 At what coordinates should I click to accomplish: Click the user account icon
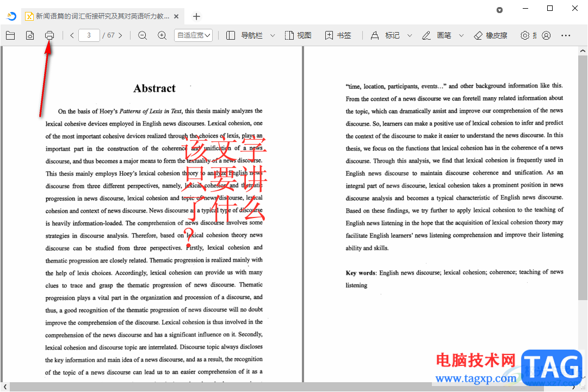pyautogui.click(x=546, y=35)
